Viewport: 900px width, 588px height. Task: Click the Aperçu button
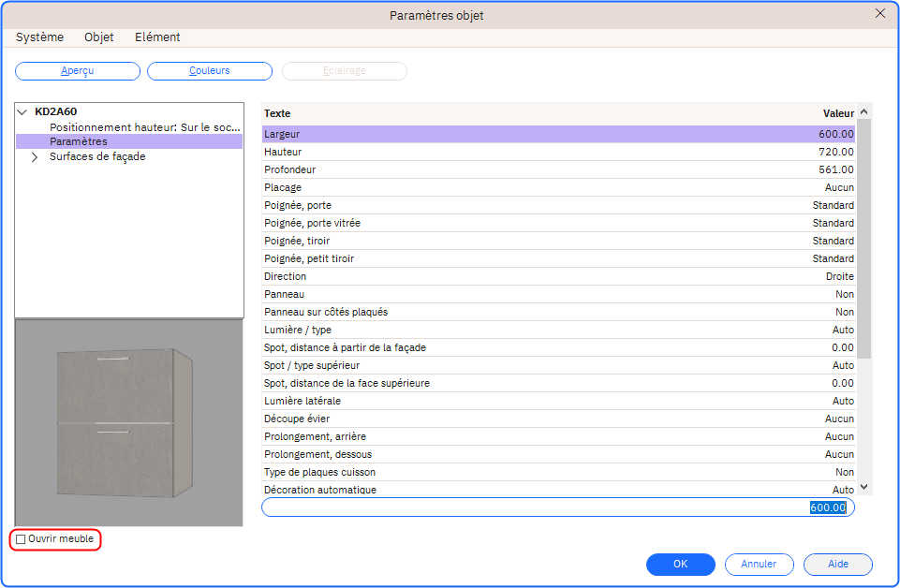point(78,71)
